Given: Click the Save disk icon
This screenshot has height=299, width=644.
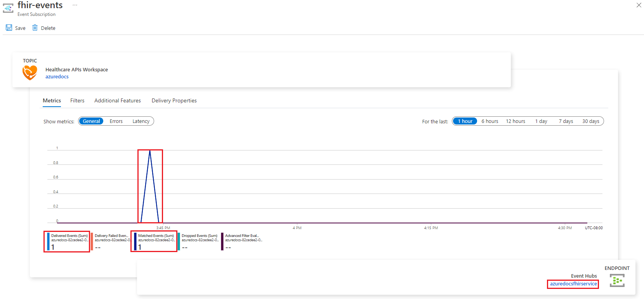Looking at the screenshot, I should point(9,28).
